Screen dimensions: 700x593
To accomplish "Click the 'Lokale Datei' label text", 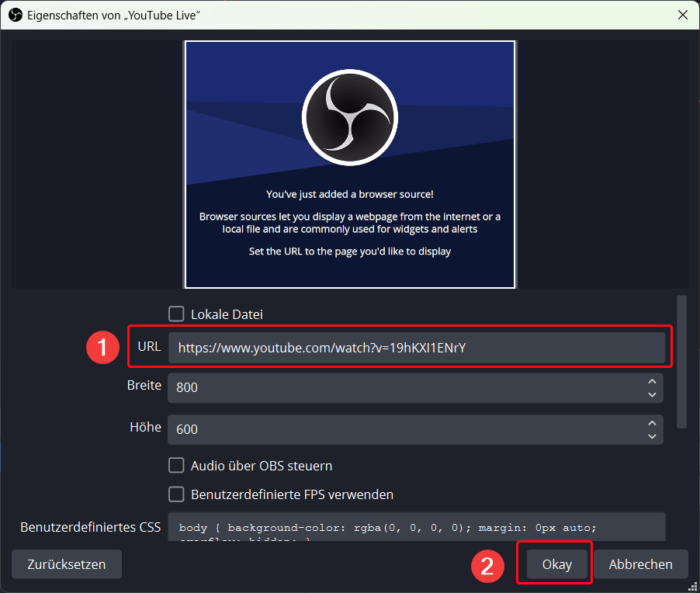I will click(227, 314).
